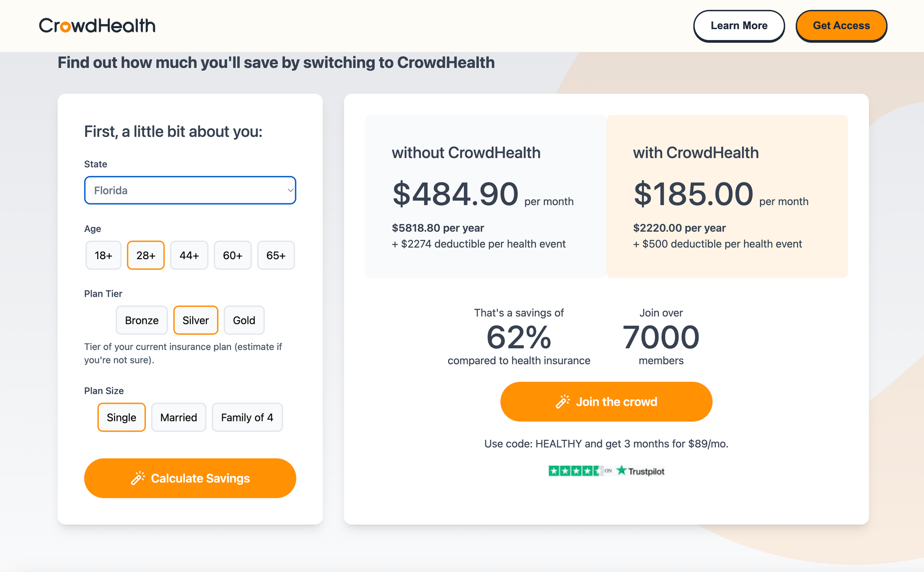Click the Learn More button
This screenshot has width=924, height=572.
coord(739,26)
